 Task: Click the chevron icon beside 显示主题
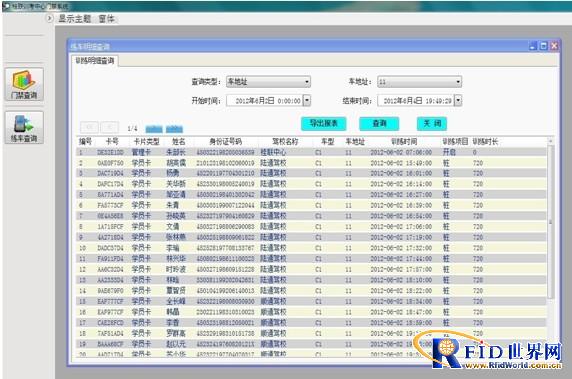tap(50, 18)
